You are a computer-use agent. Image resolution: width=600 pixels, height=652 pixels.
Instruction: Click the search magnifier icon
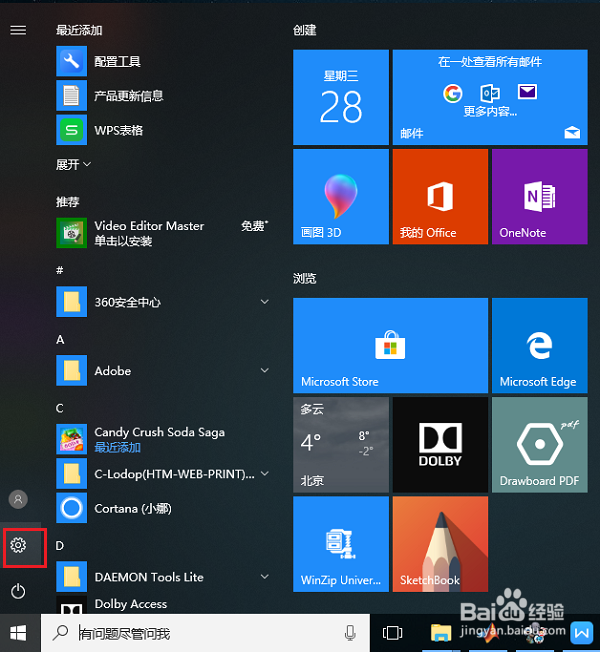61,633
